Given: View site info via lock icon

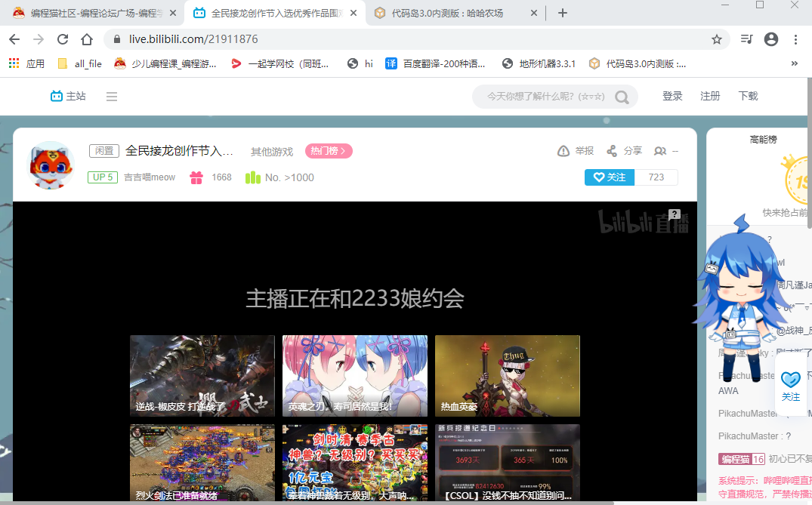Looking at the screenshot, I should click(117, 39).
